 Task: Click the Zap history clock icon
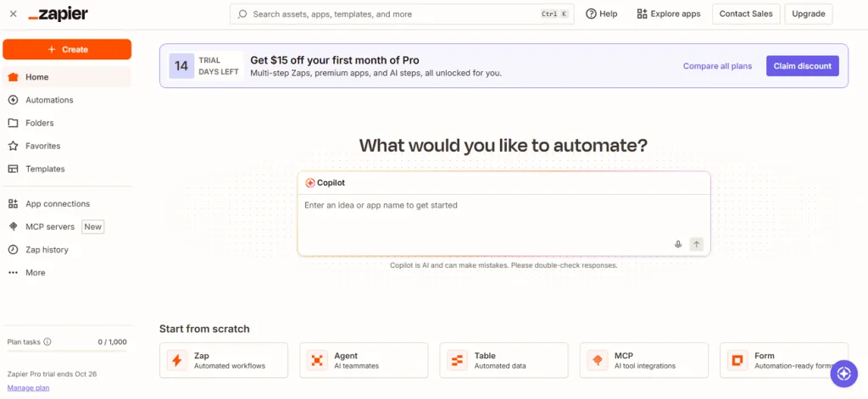pyautogui.click(x=14, y=250)
